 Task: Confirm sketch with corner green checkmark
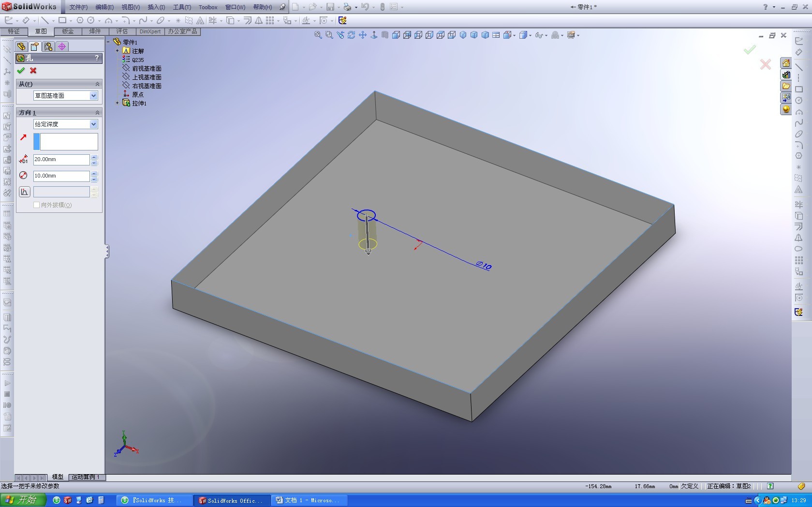[x=750, y=49]
